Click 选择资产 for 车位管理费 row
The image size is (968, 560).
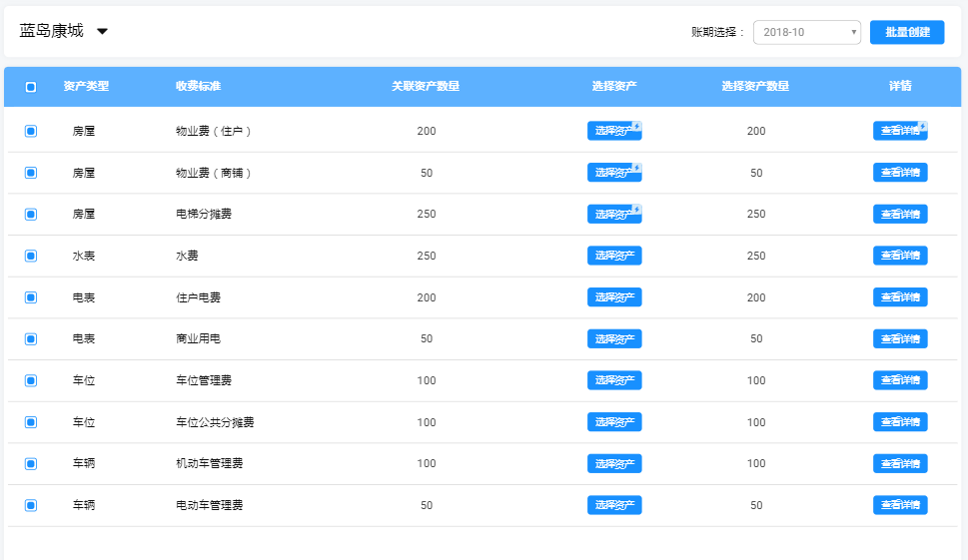pos(613,380)
